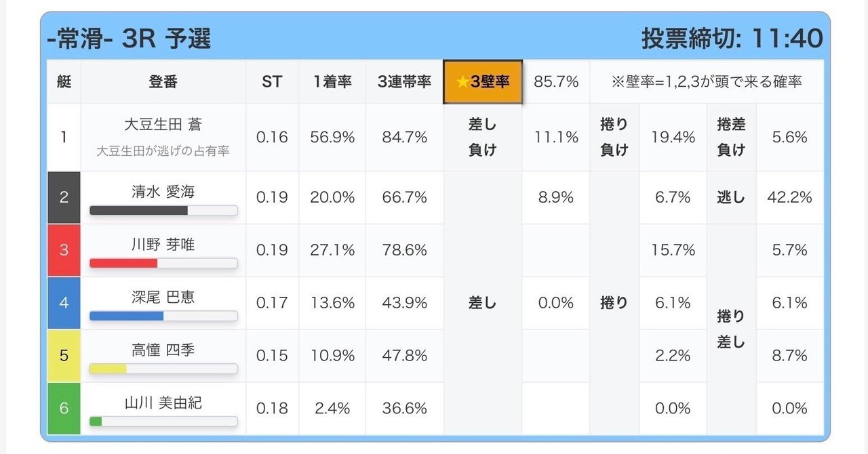Click the red progress bar under 川野 芽唯
The width and height of the screenshot is (868, 454).
123,263
